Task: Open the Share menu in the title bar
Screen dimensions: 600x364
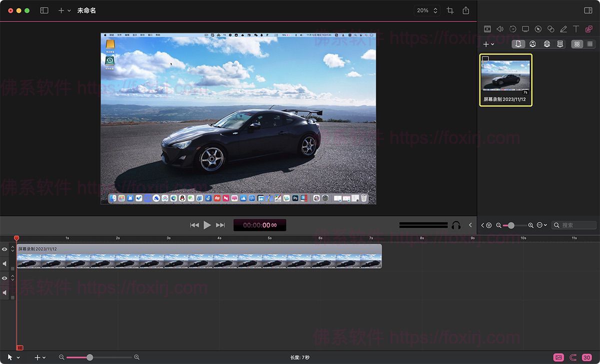Action: [x=465, y=10]
